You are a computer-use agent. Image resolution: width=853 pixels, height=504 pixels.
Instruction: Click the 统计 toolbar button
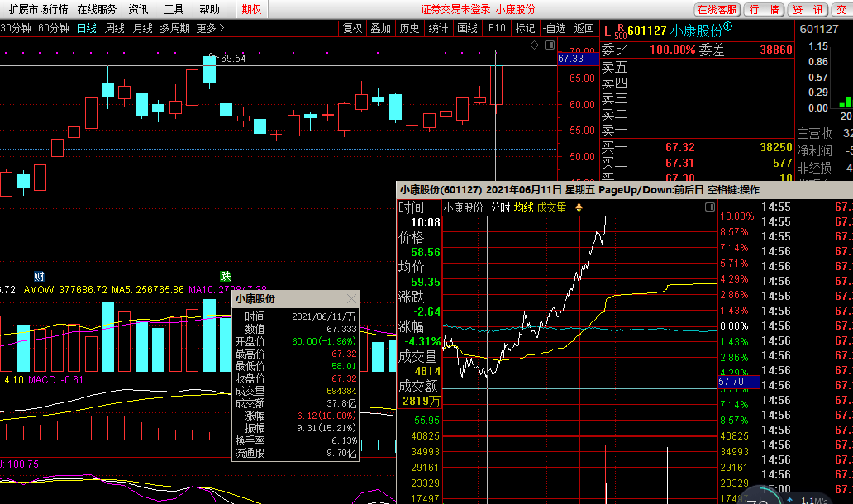tap(438, 28)
